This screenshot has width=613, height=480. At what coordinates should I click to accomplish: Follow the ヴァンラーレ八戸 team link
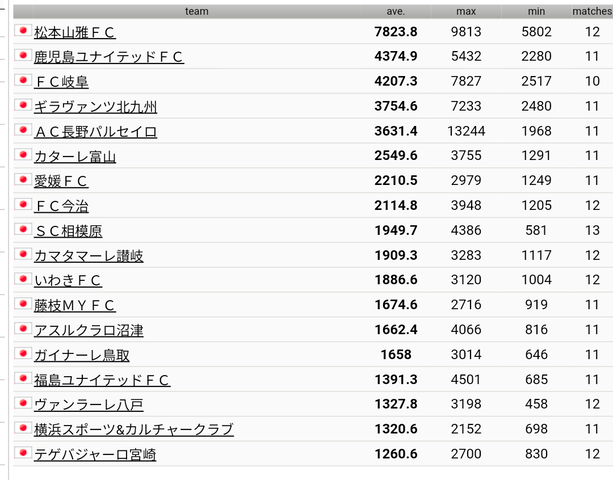coord(88,405)
